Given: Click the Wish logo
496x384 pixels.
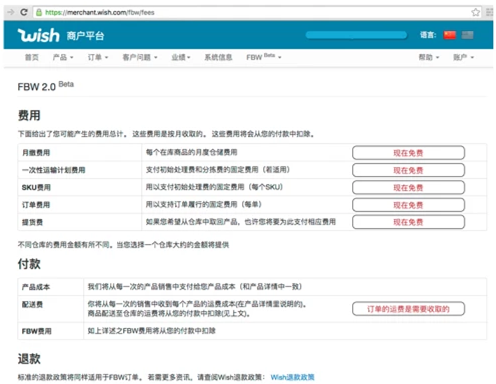Looking at the screenshot, I should pyautogui.click(x=39, y=35).
